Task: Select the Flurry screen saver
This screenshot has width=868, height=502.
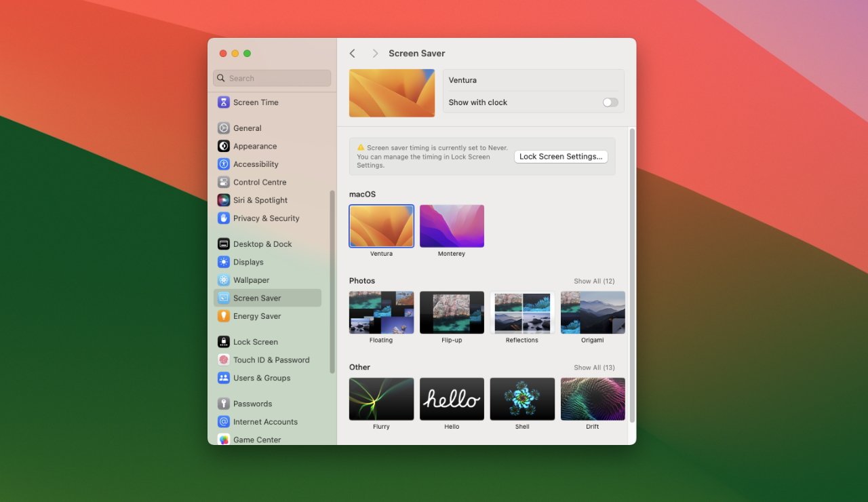Action: coord(381,399)
